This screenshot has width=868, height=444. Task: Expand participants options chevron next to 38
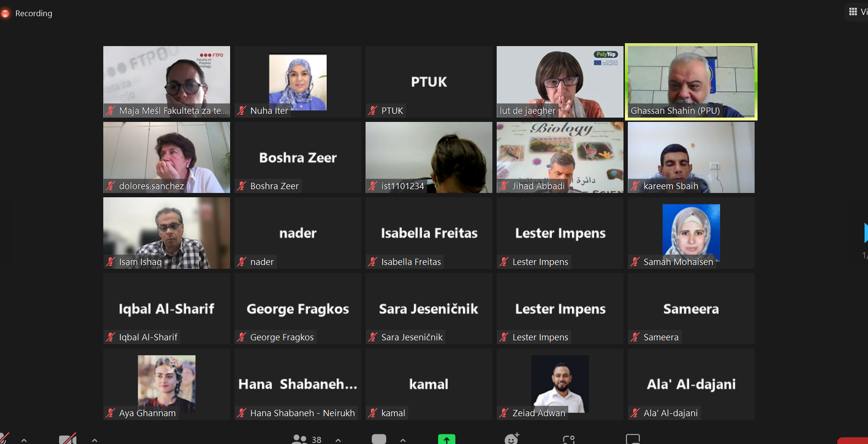338,440
